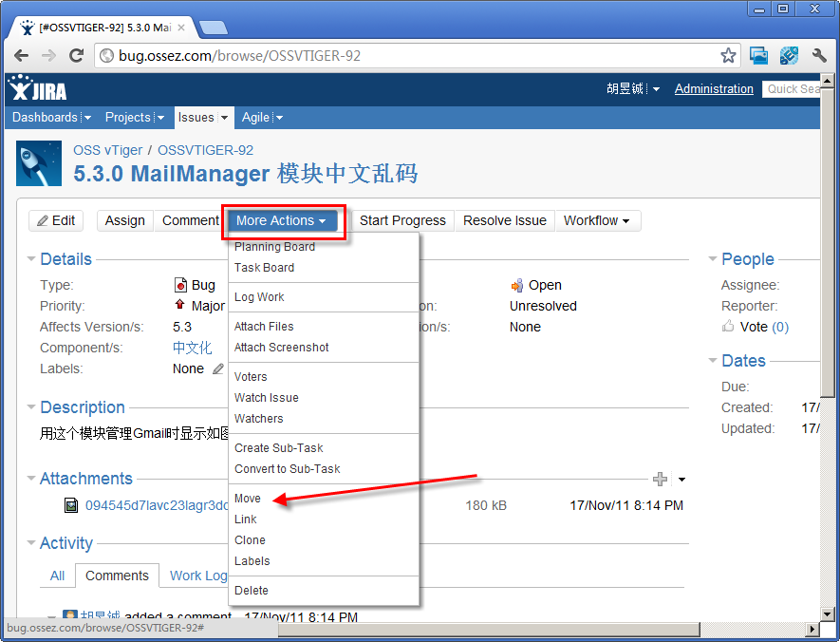This screenshot has height=642, width=840.
Task: Select Labels from More Actions menu
Action: point(324,561)
